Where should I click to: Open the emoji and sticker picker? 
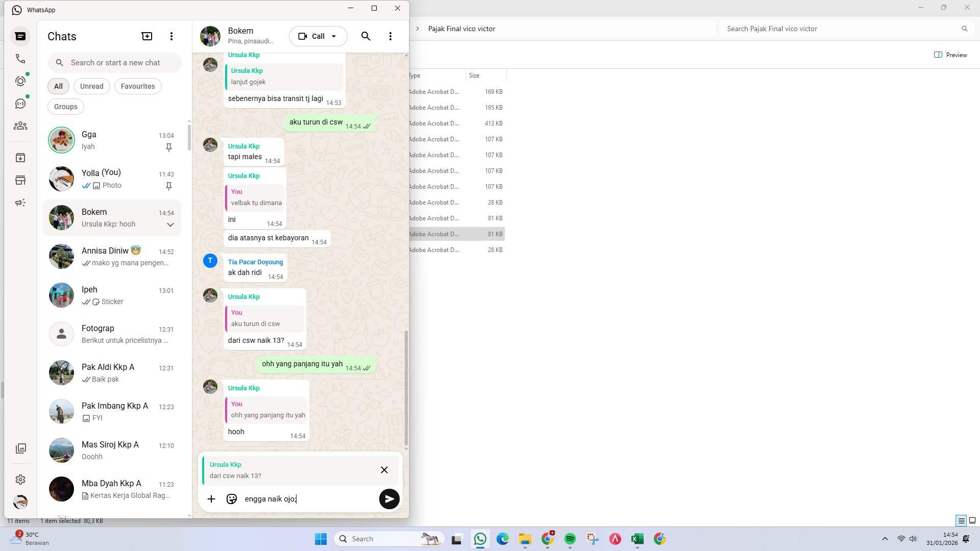pos(232,498)
